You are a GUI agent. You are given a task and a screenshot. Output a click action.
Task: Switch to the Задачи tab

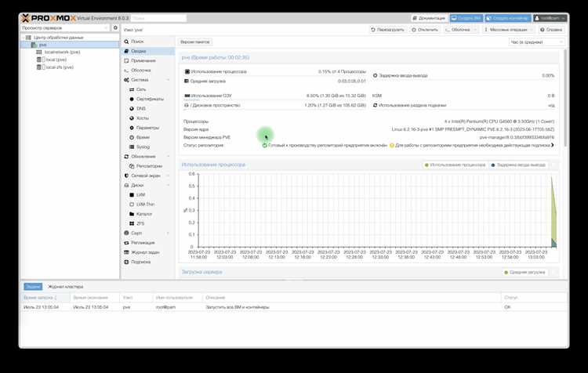(33, 286)
